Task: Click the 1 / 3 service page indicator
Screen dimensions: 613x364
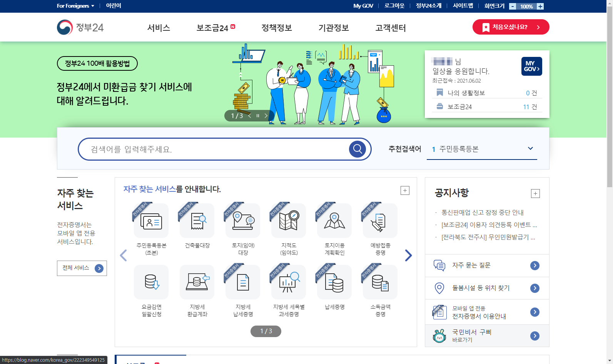Action: (266, 331)
